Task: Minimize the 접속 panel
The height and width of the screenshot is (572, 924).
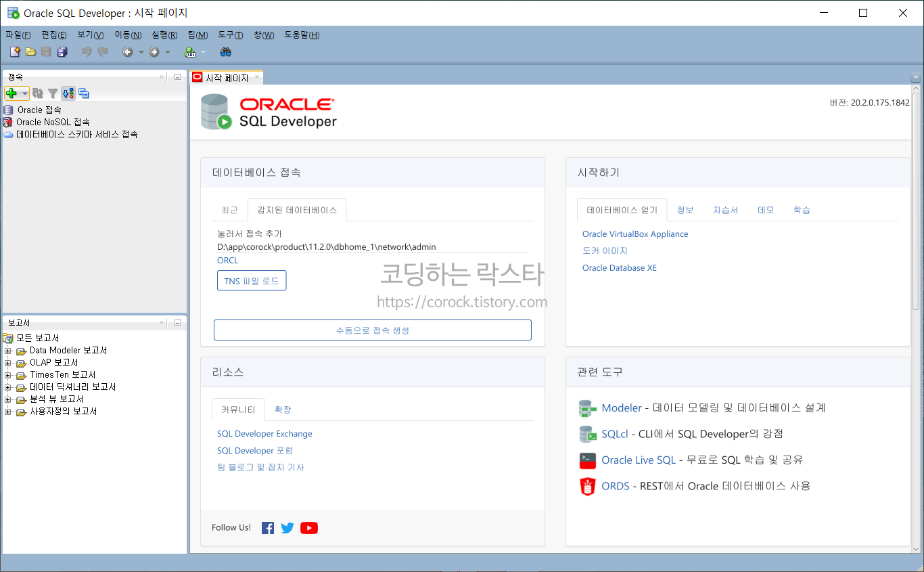Action: [177, 77]
